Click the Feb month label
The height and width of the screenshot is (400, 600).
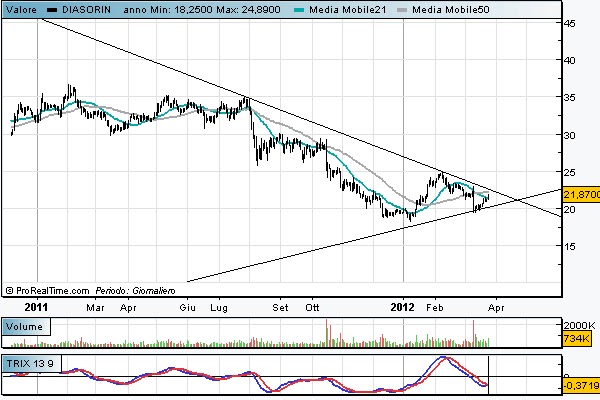pos(435,308)
